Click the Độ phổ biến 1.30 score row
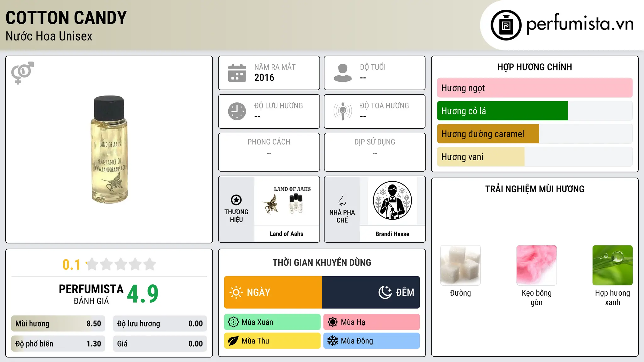This screenshot has height=362, width=644. pos(58,344)
